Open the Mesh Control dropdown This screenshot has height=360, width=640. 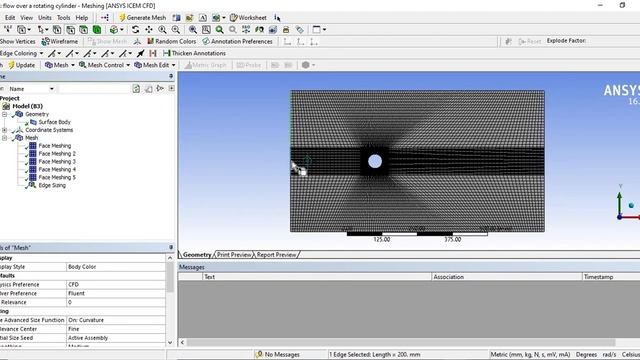click(x=104, y=65)
